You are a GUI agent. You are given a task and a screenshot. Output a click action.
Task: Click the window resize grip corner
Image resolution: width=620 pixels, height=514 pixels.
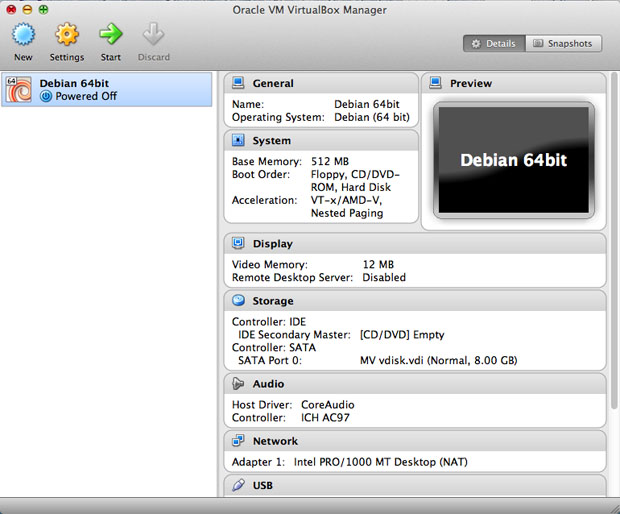(614, 508)
